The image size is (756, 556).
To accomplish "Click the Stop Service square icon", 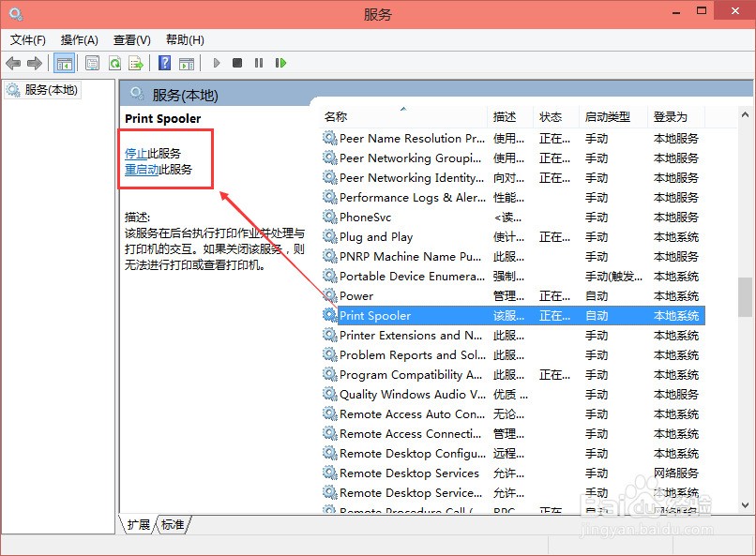I will tap(237, 63).
